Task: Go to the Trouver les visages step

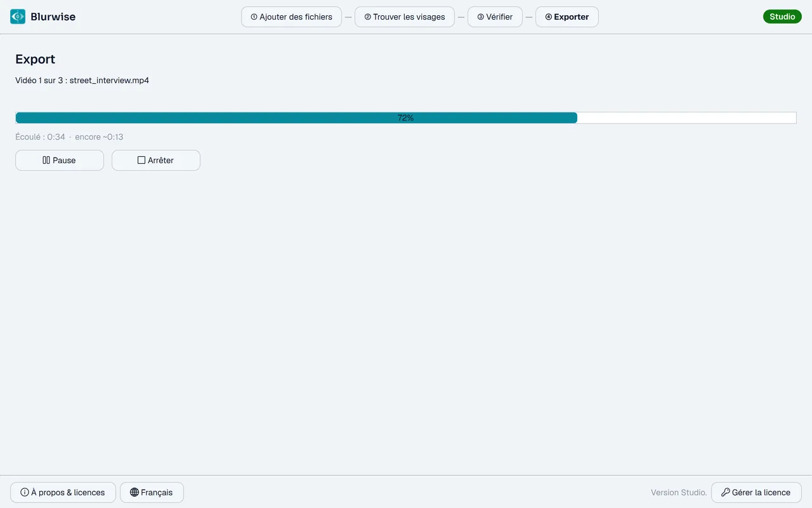Action: pos(405,17)
